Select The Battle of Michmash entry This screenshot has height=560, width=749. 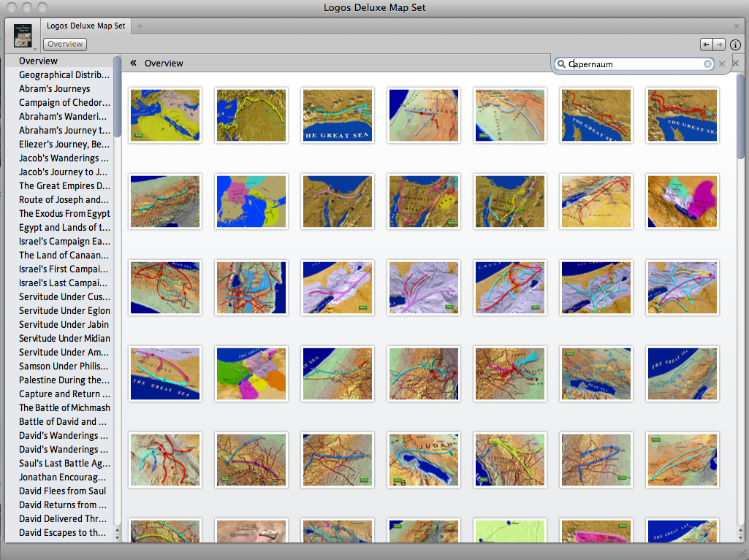[x=64, y=407]
